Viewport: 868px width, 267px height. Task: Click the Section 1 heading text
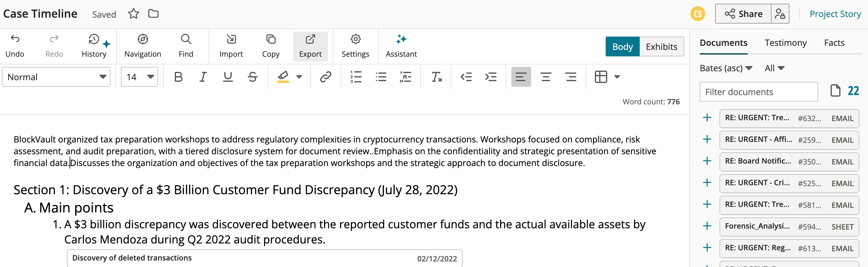coord(235,190)
